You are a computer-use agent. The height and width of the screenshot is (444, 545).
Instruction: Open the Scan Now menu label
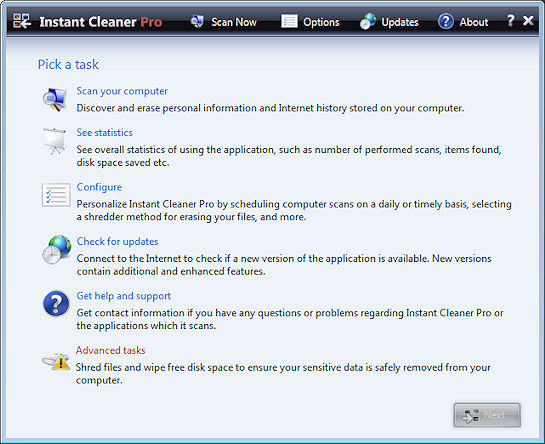click(x=234, y=22)
